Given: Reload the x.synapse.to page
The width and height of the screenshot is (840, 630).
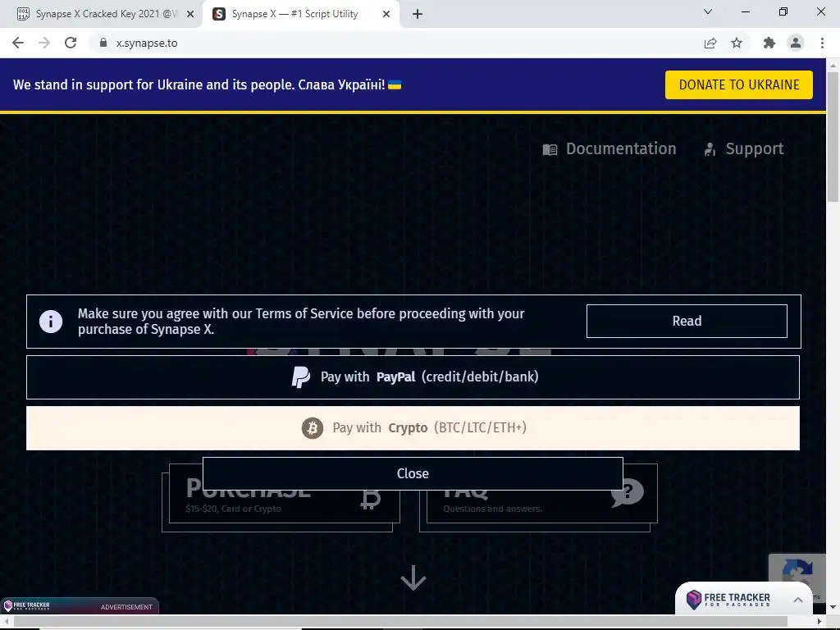Looking at the screenshot, I should [x=71, y=43].
